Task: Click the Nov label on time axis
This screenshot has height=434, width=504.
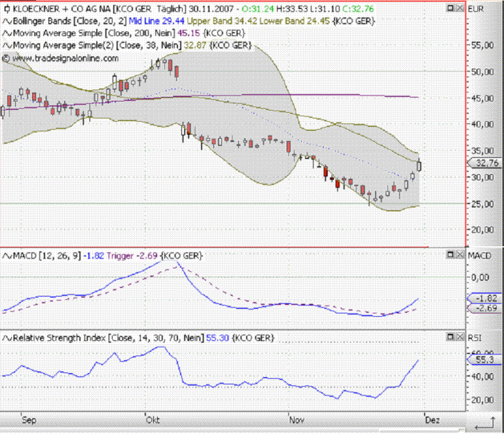Action: [297, 420]
